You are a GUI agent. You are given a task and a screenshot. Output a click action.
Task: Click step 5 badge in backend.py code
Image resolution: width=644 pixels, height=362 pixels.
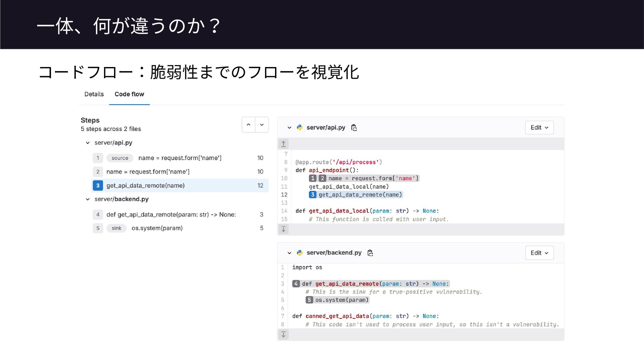(309, 300)
